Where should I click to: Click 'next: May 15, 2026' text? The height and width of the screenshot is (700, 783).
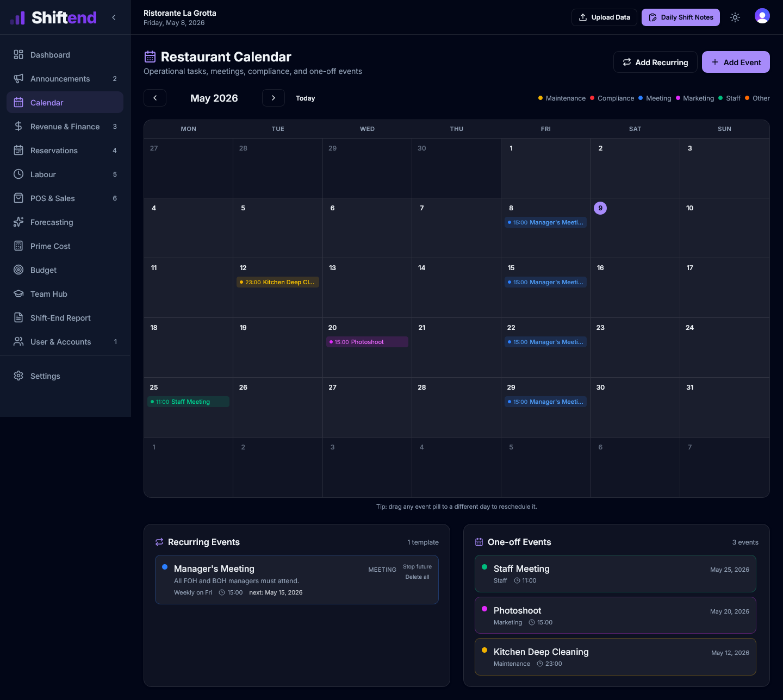[276, 592]
